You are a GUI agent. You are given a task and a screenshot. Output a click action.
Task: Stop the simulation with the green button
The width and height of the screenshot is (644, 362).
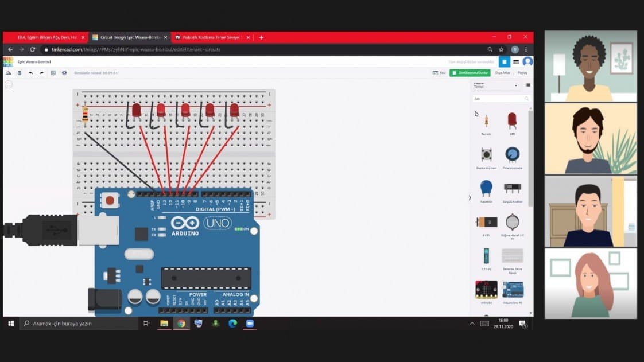pyautogui.click(x=470, y=73)
